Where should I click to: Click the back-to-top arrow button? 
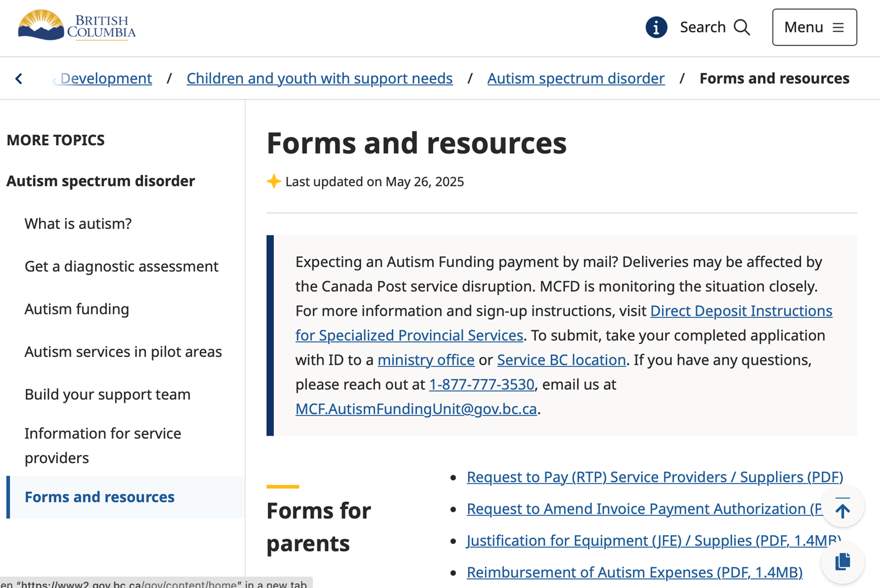pyautogui.click(x=842, y=507)
